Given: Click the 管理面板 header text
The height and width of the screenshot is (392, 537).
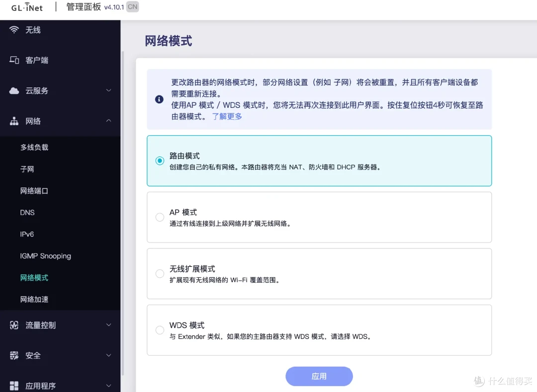Looking at the screenshot, I should click(84, 7).
